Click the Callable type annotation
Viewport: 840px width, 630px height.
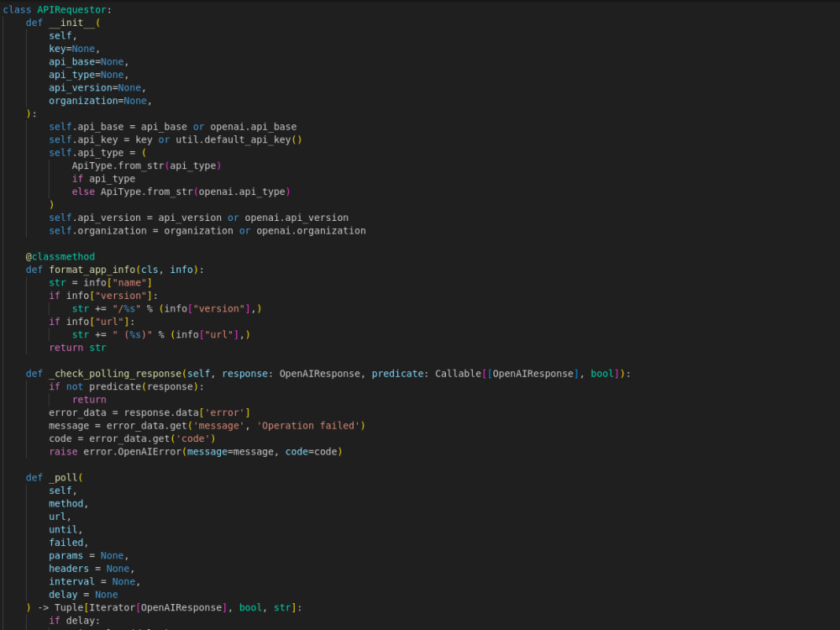tap(458, 374)
